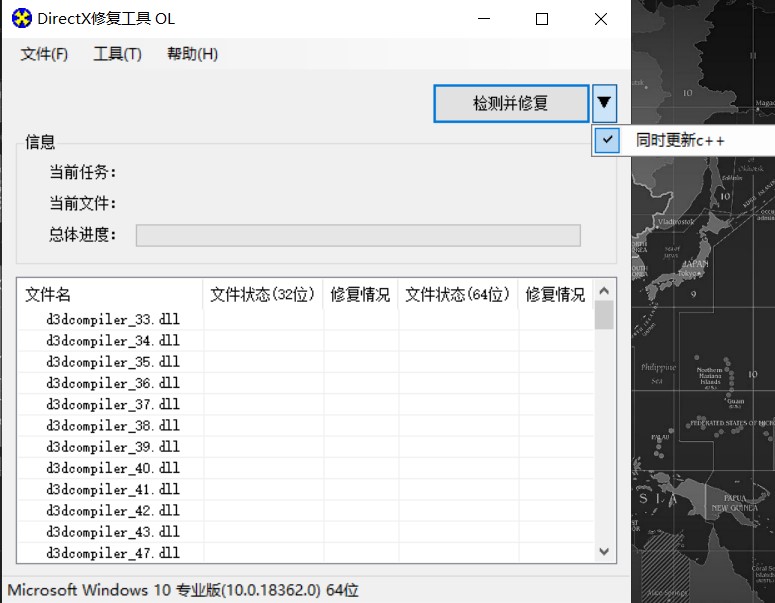This screenshot has width=775, height=603.
Task: Click the Windows version status bar text
Action: pyautogui.click(x=183, y=590)
